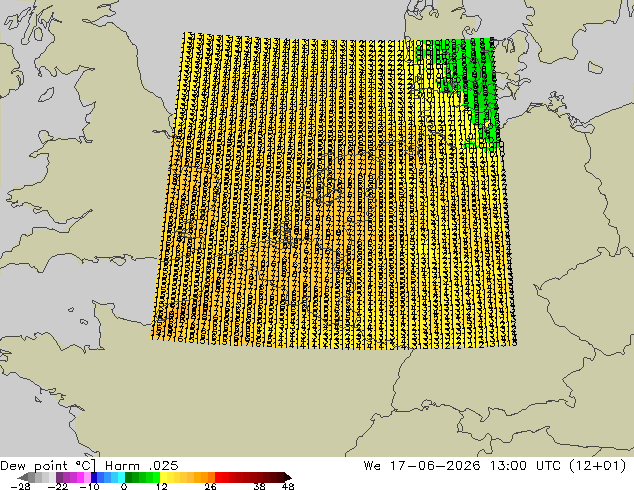Select the purple swatch at -22
This screenshot has width=634, height=490.
[59, 477]
